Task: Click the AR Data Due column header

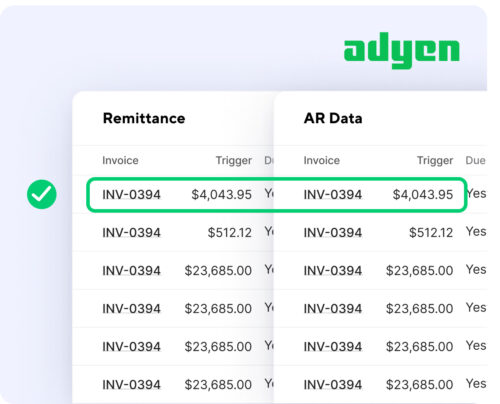Action: pos(475,160)
